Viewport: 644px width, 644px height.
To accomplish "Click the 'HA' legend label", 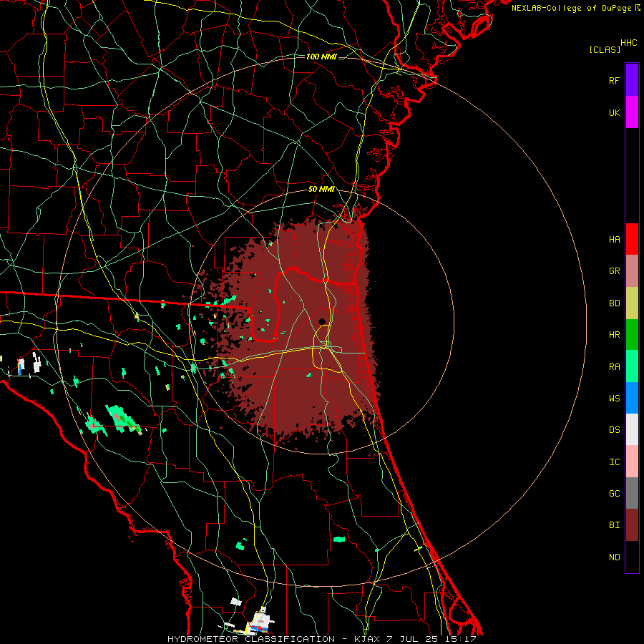I will 614,240.
